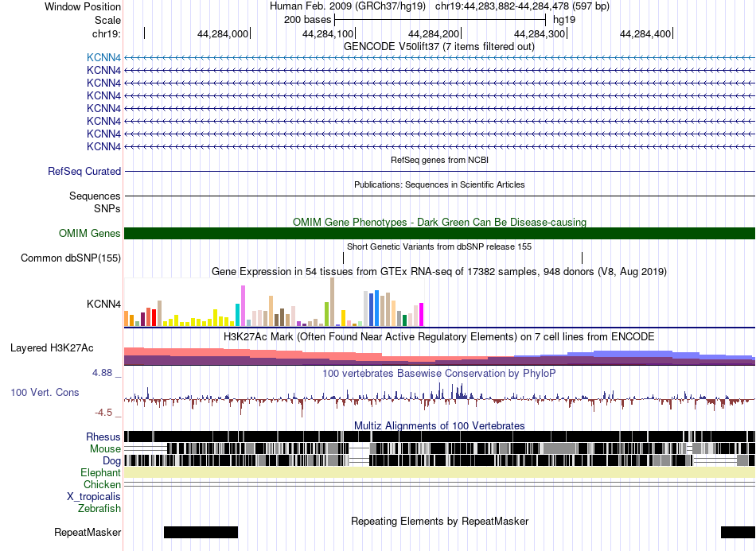
Task: Open Repeating Elements by RepeatMasker title
Action: [440, 521]
